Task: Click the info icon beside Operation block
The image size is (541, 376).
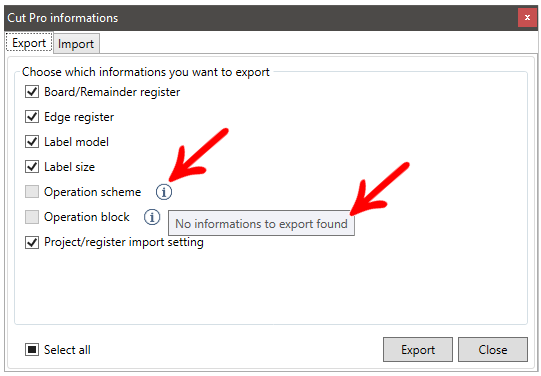Action: [152, 217]
